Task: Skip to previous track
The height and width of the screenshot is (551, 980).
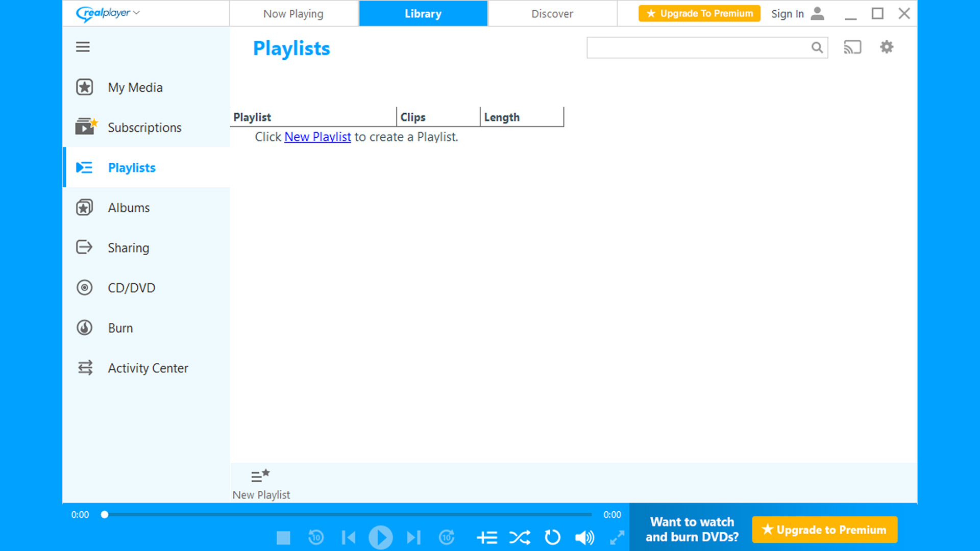Action: (x=349, y=537)
